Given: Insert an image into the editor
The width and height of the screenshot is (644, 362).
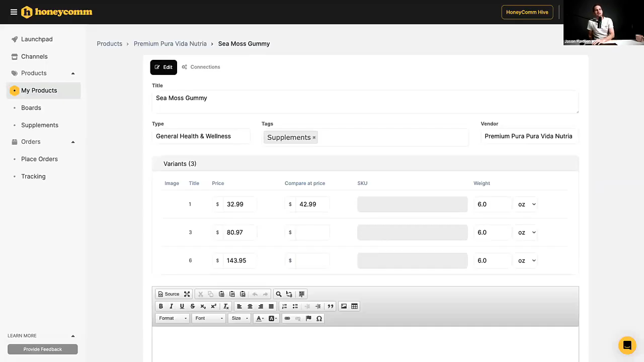Looking at the screenshot, I should 344,306.
